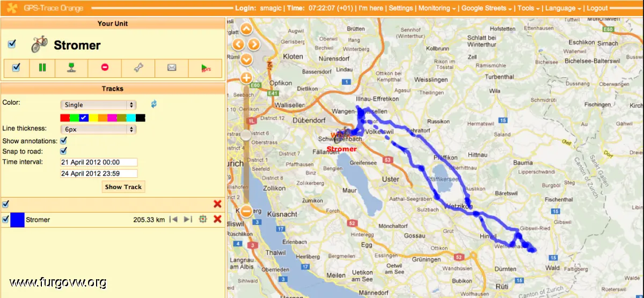Uncheck the Stromer unit checkbox beside bicycle
Image resolution: width=644 pixels, height=298 pixels.
(12, 43)
